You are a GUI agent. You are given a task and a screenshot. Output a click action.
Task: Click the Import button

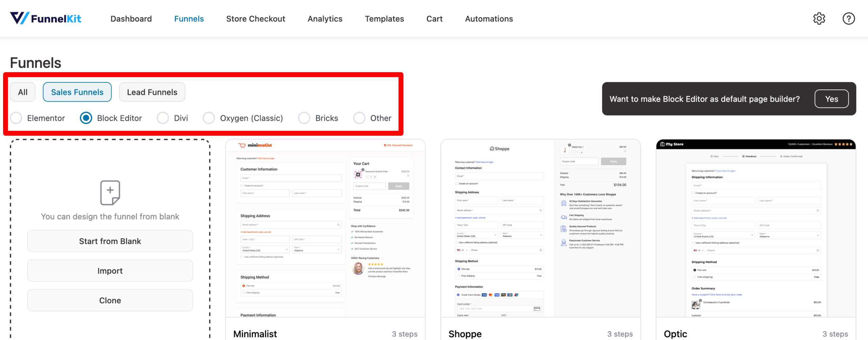(x=110, y=271)
